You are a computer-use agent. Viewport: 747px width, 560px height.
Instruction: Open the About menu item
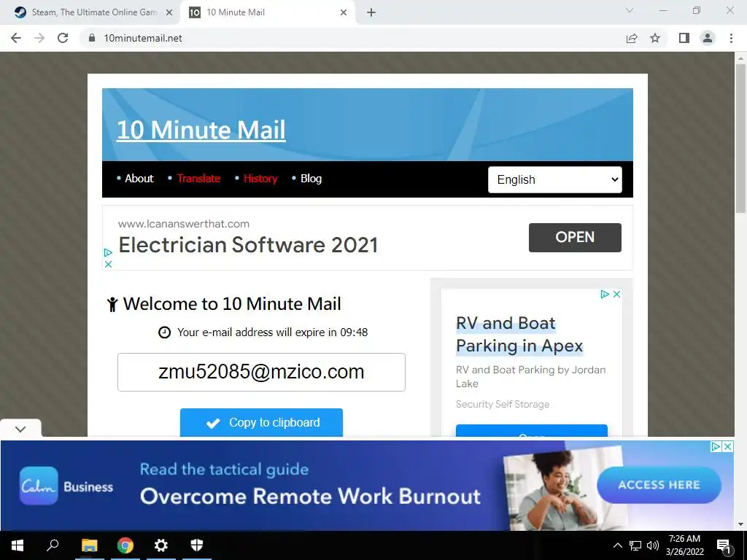click(139, 179)
